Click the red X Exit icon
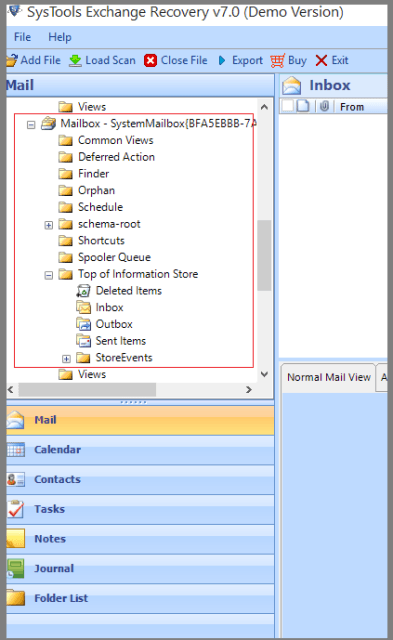 (321, 60)
